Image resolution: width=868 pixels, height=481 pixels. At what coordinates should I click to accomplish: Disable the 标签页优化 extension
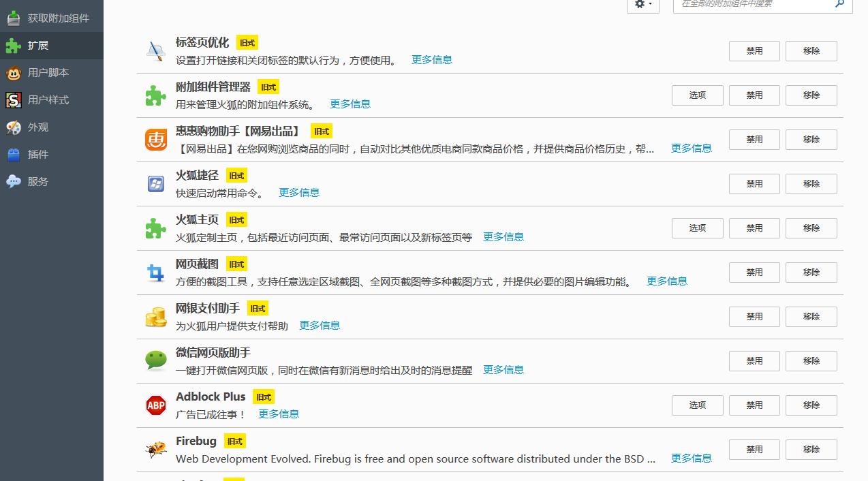(x=754, y=50)
